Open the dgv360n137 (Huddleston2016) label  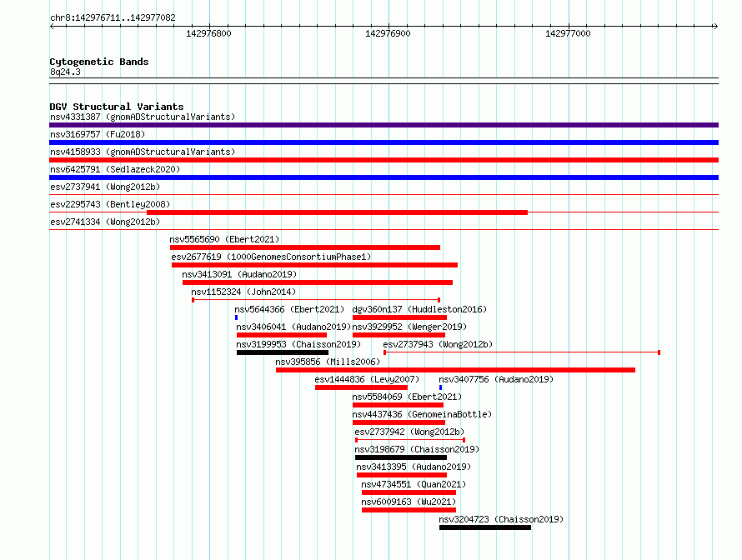click(419, 309)
